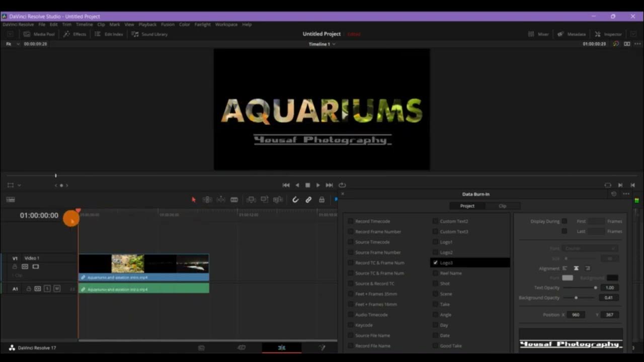
Task: Select the Project tab in Data Burn-In
Action: (x=467, y=206)
